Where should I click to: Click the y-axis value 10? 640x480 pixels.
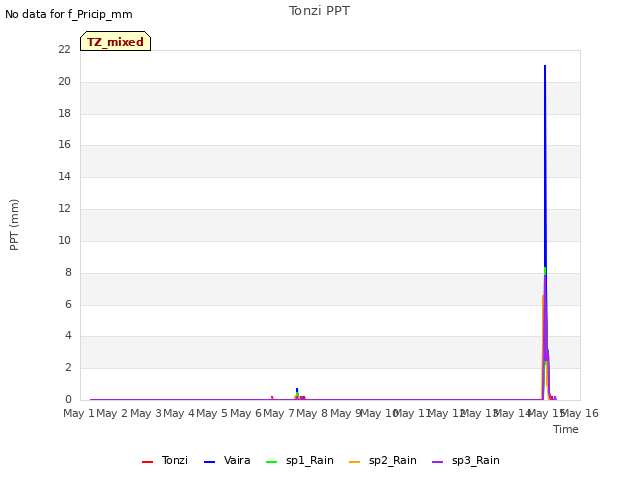64,240
